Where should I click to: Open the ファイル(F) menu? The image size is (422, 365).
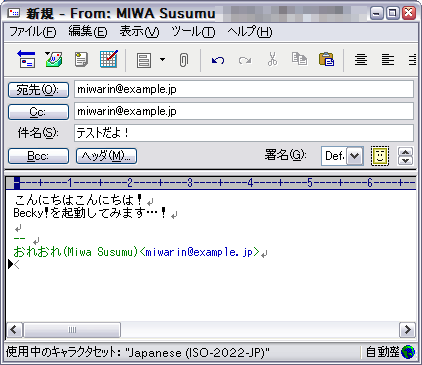pos(33,32)
